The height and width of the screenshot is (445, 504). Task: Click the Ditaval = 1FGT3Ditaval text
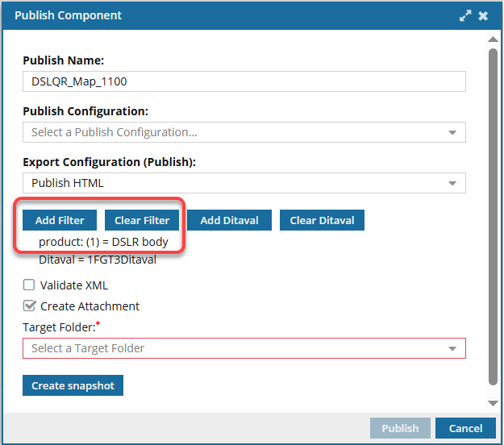[97, 260]
